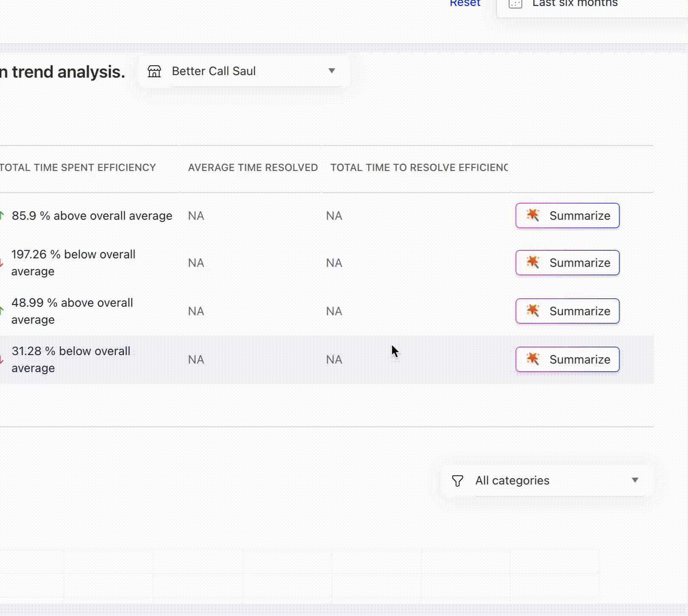The width and height of the screenshot is (688, 616).
Task: Click sparkle icon in 48.99 % row's Summarize
Action: pyautogui.click(x=533, y=311)
